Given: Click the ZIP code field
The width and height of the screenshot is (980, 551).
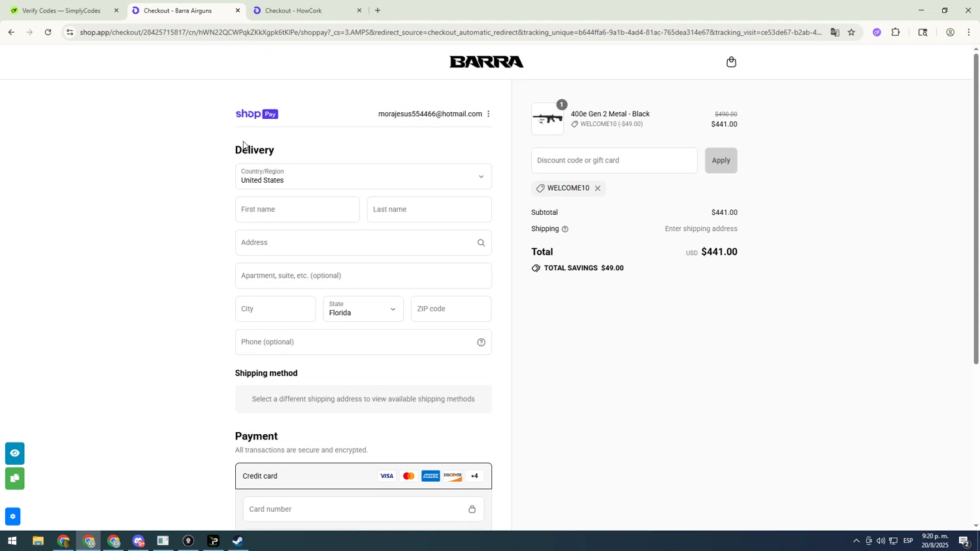Looking at the screenshot, I should pos(451,309).
